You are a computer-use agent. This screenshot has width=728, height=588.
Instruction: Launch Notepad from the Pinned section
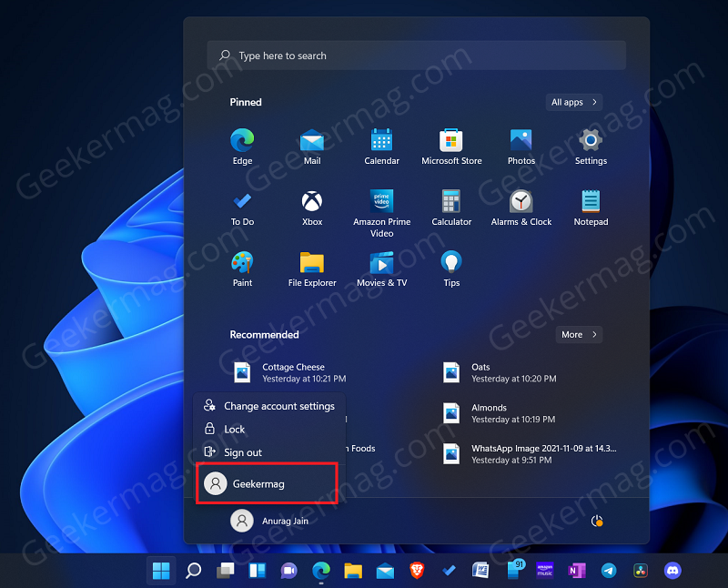click(591, 208)
